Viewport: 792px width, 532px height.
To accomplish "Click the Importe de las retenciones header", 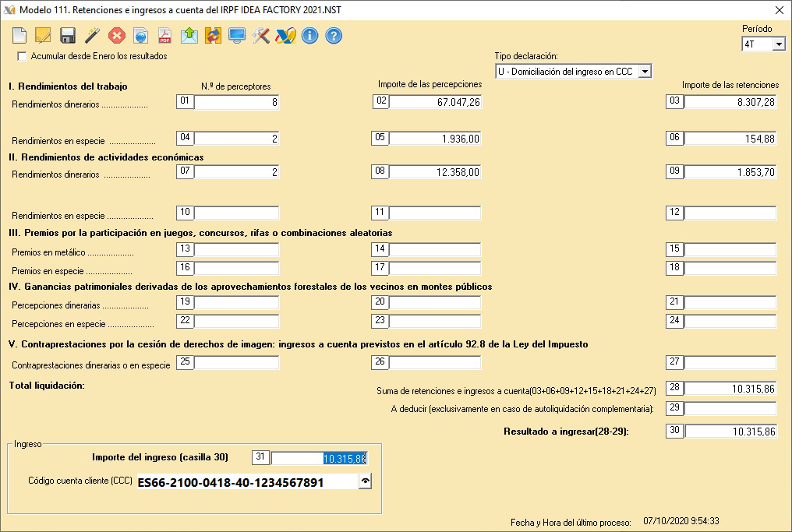I will tap(730, 85).
